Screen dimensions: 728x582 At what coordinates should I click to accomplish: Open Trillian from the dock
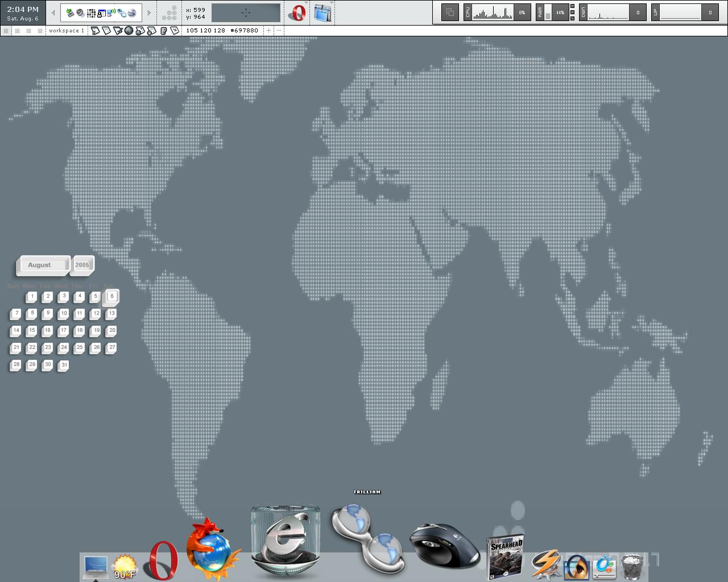click(x=367, y=538)
